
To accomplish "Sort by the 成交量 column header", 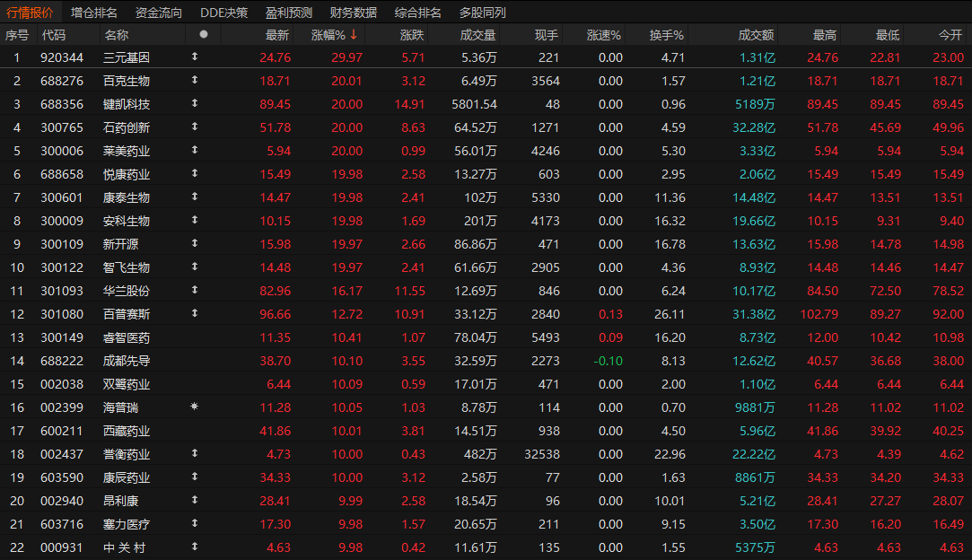I will click(478, 35).
